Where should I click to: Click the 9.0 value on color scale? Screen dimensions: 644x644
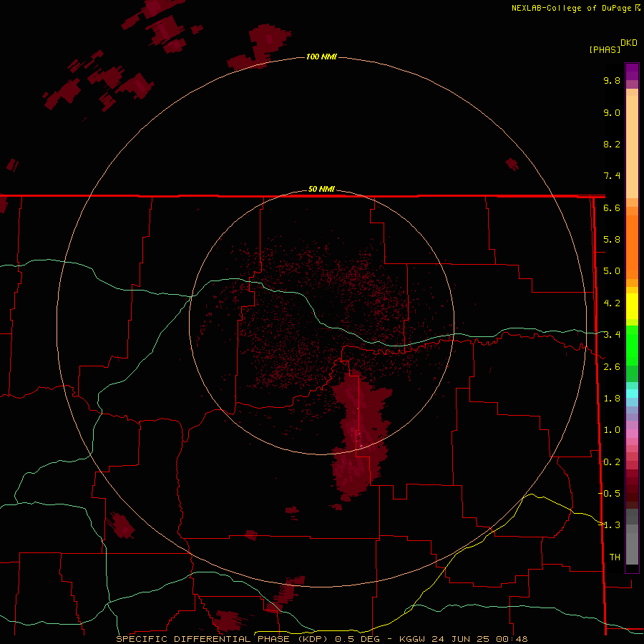click(x=612, y=112)
